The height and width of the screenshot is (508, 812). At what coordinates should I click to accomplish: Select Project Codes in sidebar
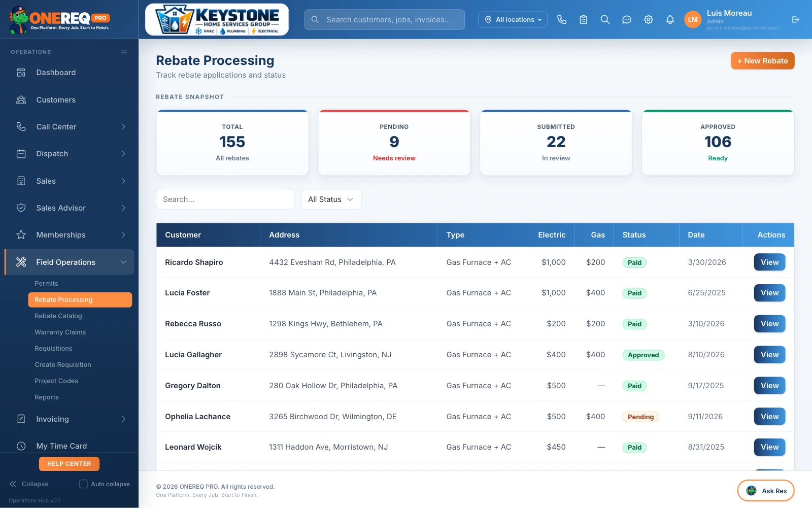[x=56, y=381]
